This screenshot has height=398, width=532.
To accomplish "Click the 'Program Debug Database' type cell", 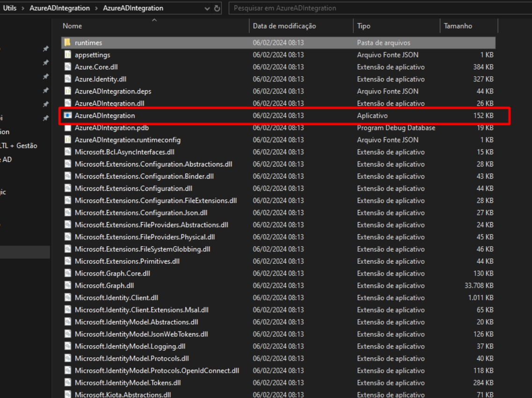I will (396, 128).
